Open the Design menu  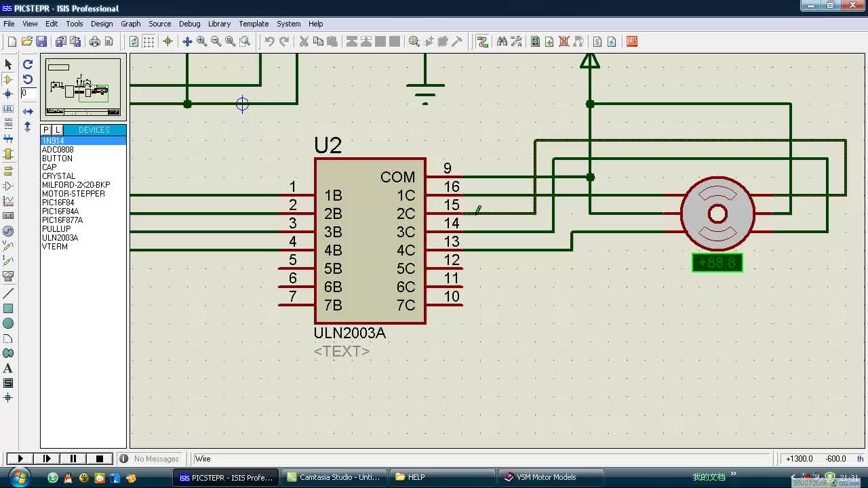click(102, 24)
